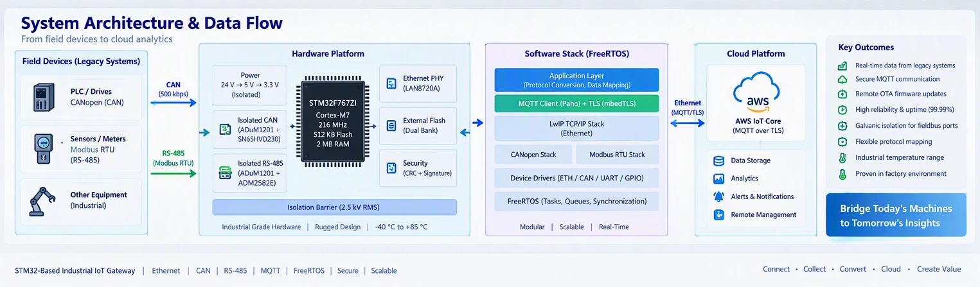The height and width of the screenshot is (287, 980).
Task: Click the Secure MQTT communication cloud icon
Action: [842, 80]
